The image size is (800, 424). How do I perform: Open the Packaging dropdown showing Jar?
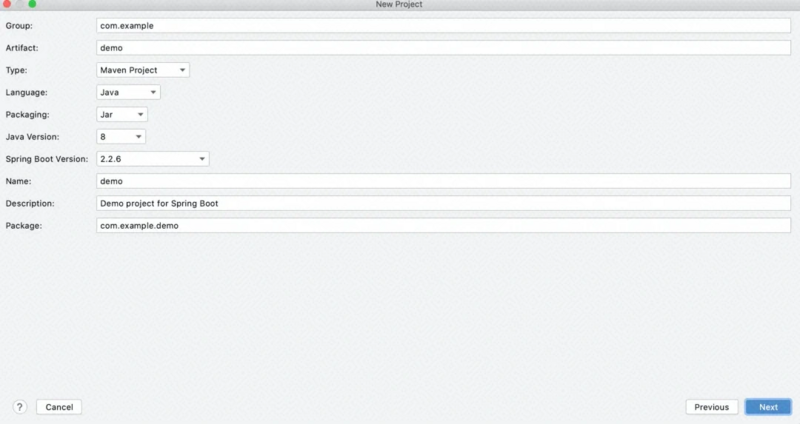pos(122,114)
